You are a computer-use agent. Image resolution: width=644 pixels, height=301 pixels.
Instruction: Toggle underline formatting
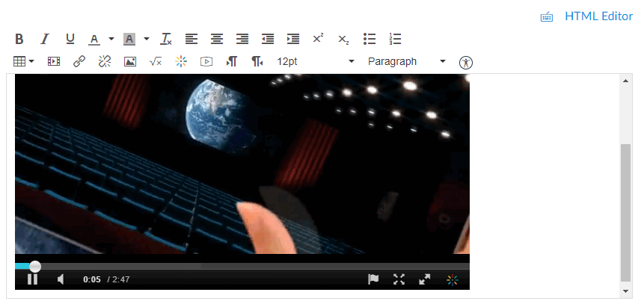[70, 40]
